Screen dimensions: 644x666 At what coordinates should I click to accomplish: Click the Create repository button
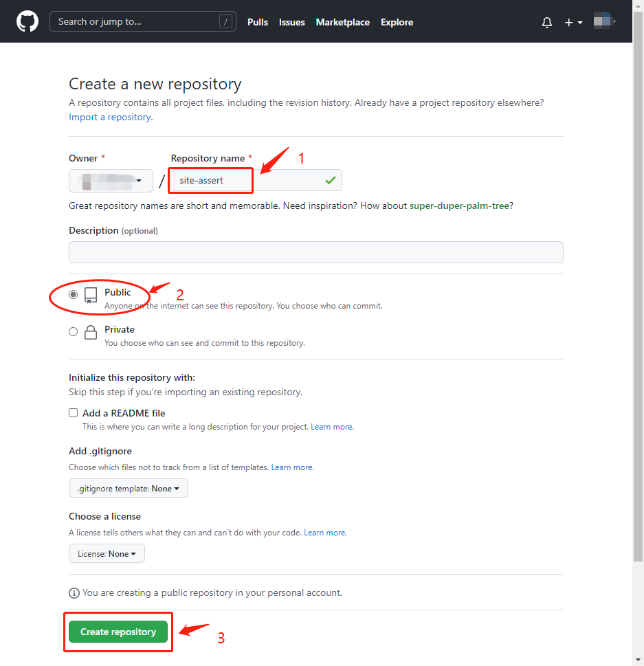[x=118, y=632]
